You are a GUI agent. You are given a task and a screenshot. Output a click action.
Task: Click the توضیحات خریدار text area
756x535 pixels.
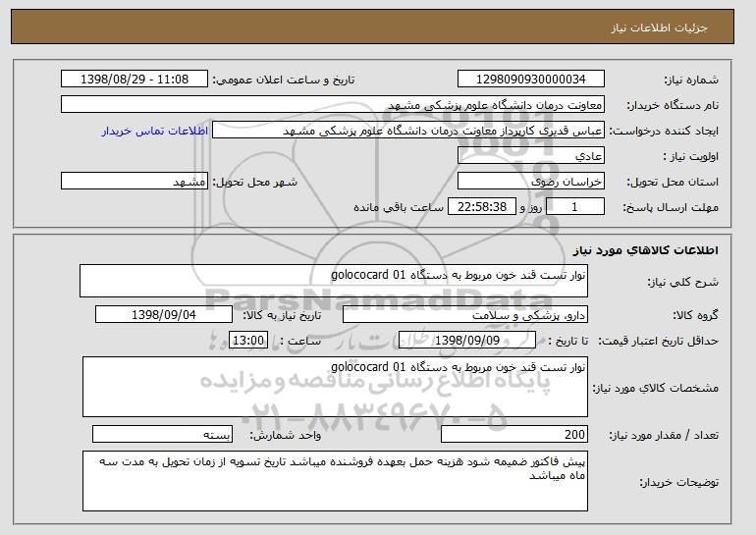(x=335, y=481)
